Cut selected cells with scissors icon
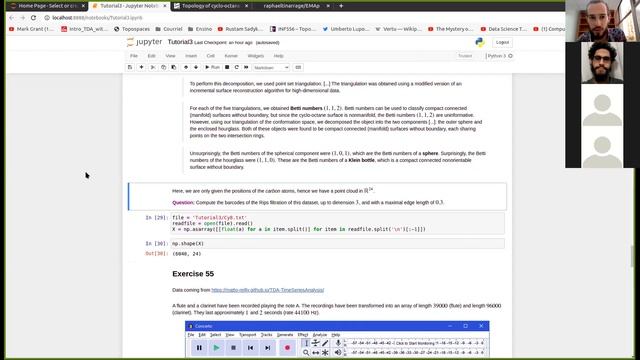 pos(153,67)
